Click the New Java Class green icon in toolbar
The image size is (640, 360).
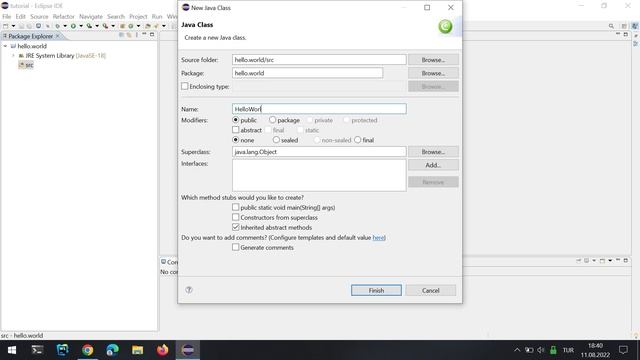click(131, 26)
